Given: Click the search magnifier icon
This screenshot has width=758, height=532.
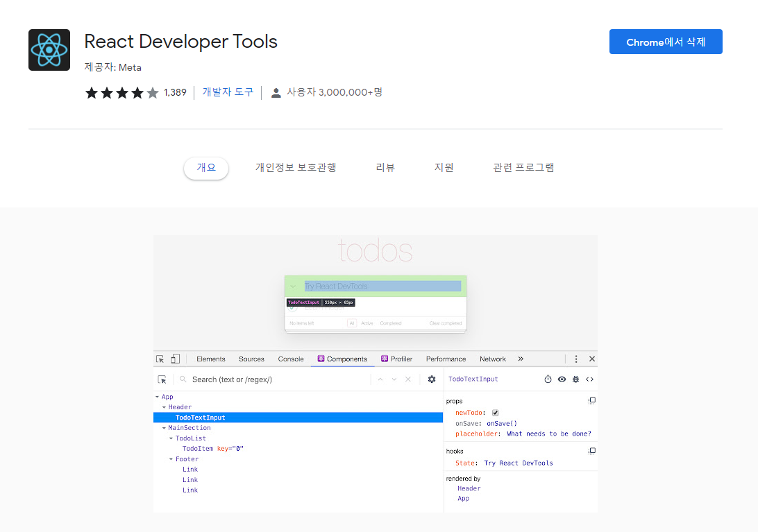Looking at the screenshot, I should point(183,380).
